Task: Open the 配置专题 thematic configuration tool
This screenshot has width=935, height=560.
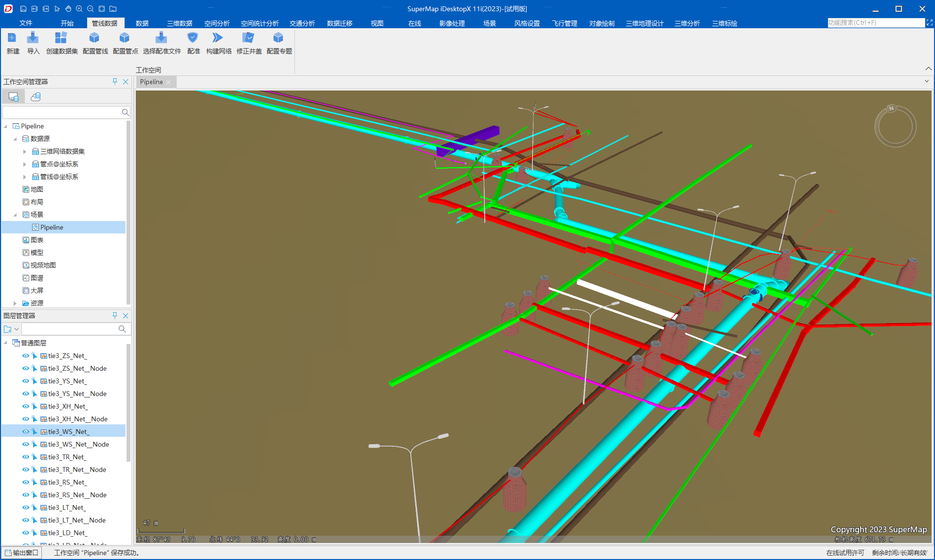Action: point(279,43)
